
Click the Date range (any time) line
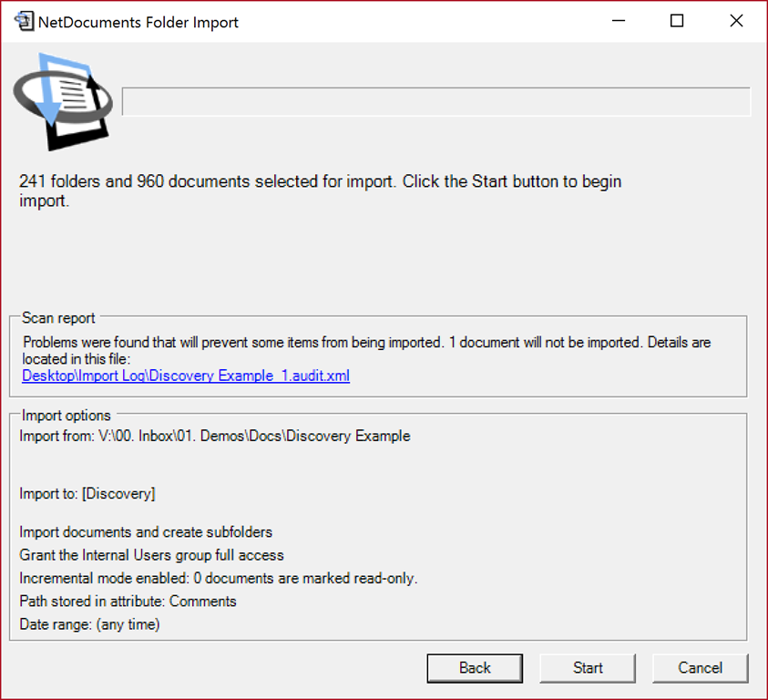point(89,624)
